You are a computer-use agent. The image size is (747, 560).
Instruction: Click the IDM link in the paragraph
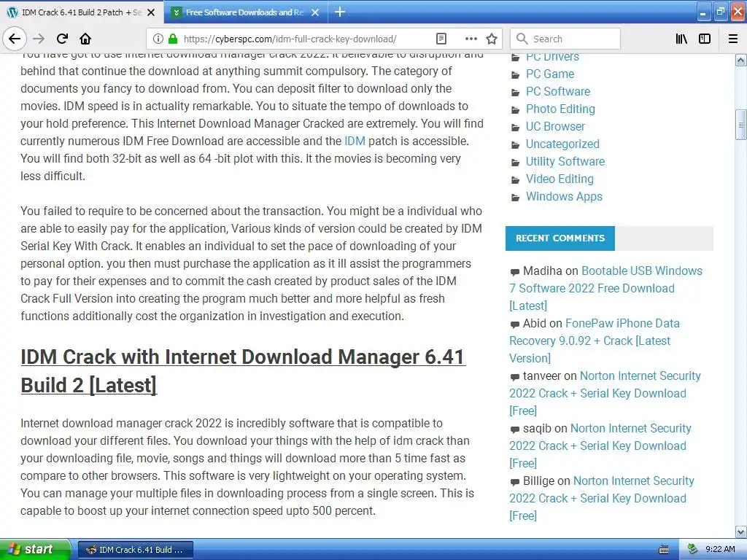point(355,141)
